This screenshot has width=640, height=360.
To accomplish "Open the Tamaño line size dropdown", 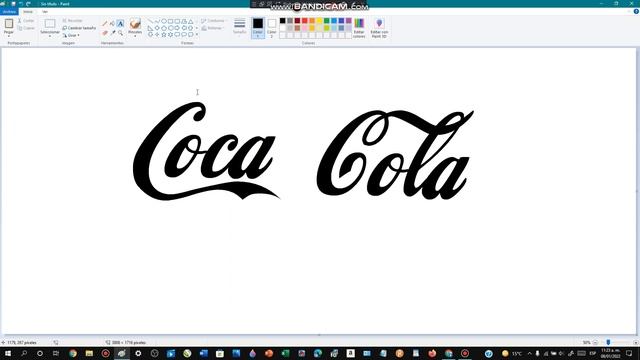I will (240, 27).
